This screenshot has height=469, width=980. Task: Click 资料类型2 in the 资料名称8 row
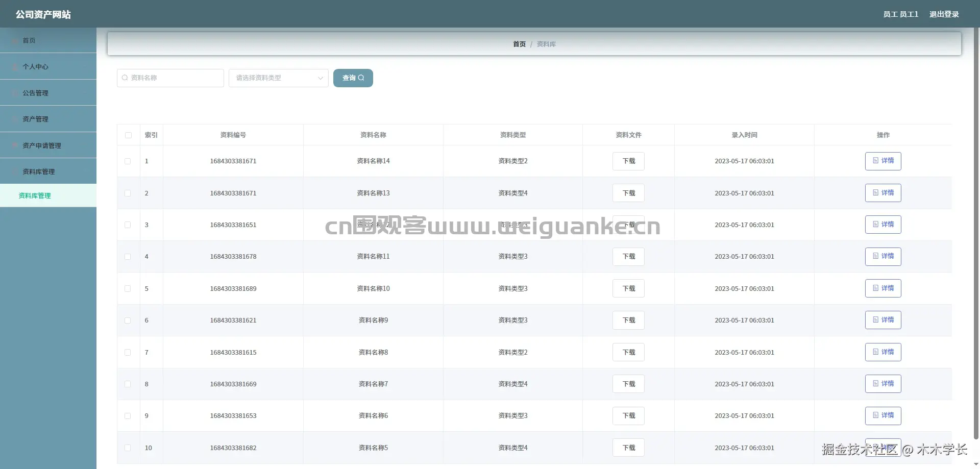point(513,353)
